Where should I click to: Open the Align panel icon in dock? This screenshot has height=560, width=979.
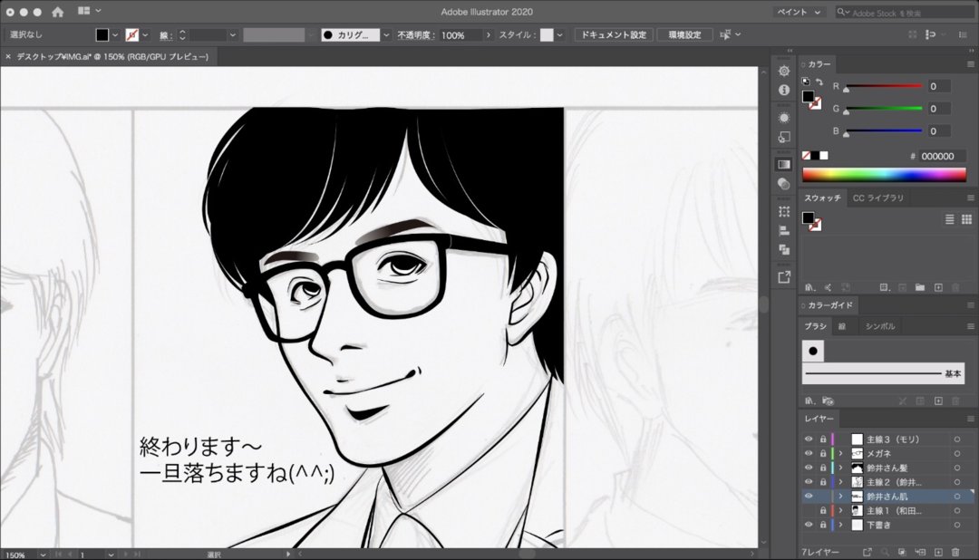784,230
